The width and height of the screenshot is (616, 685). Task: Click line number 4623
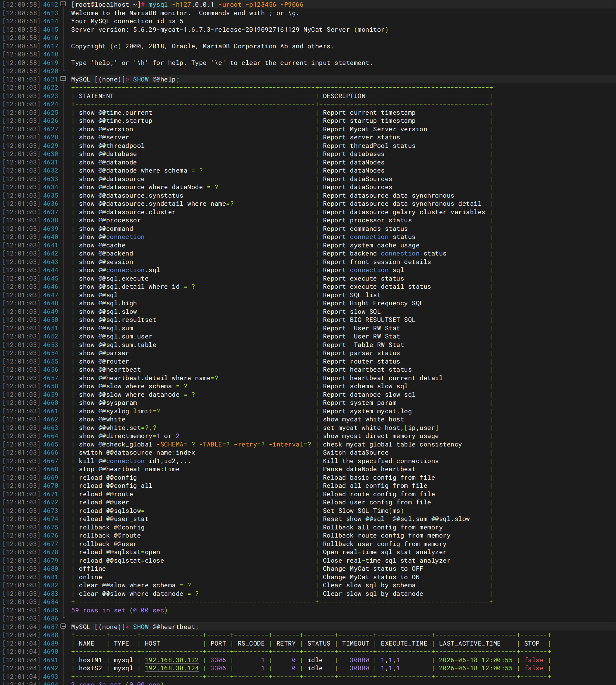(51, 96)
